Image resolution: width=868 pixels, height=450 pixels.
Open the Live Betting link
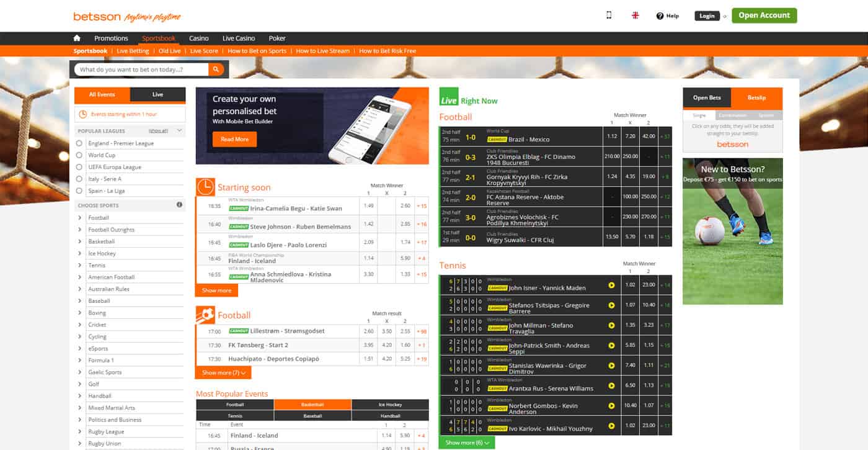pyautogui.click(x=133, y=51)
